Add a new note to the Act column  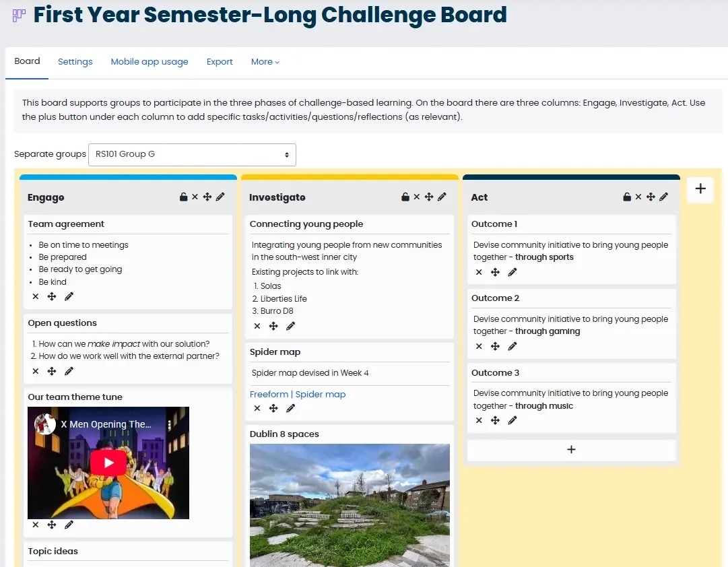[x=572, y=450]
